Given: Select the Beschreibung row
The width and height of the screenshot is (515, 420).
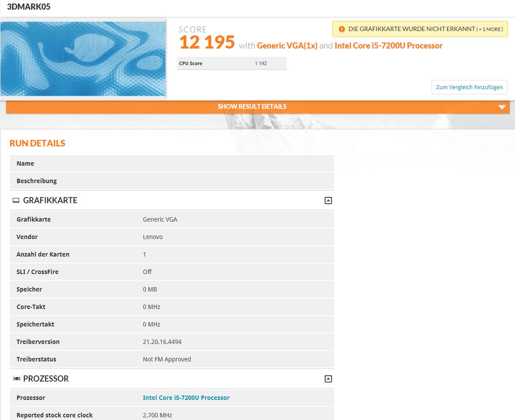Looking at the screenshot, I should click(172, 181).
